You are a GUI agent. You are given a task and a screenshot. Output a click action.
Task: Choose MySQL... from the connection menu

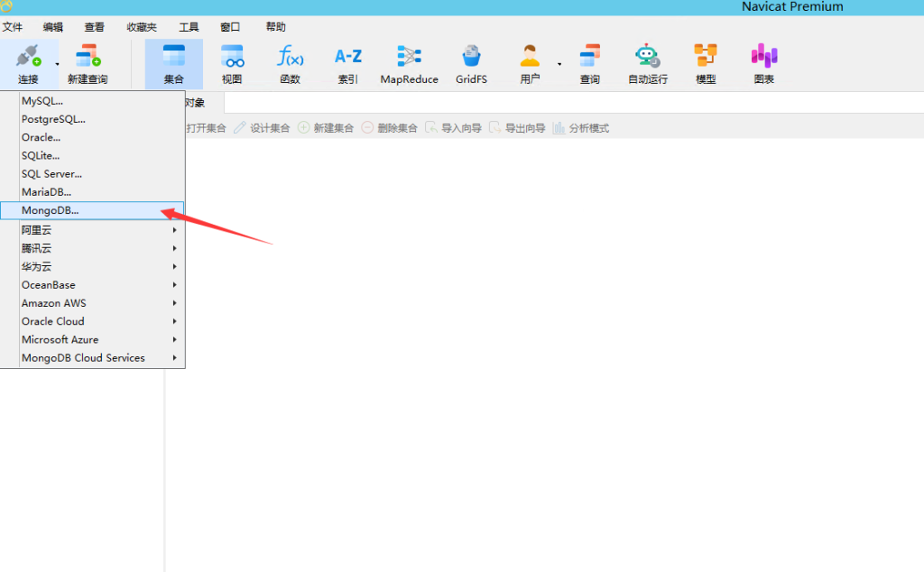[42, 101]
